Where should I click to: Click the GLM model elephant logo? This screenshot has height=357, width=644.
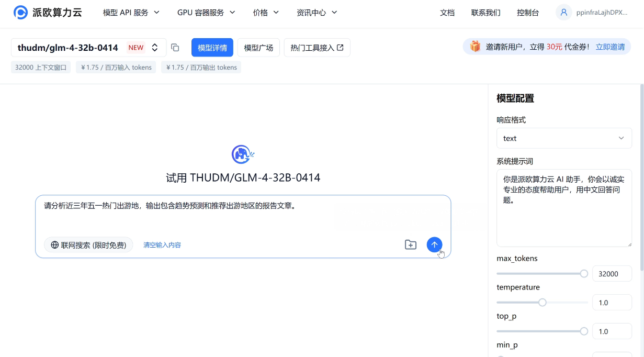243,154
